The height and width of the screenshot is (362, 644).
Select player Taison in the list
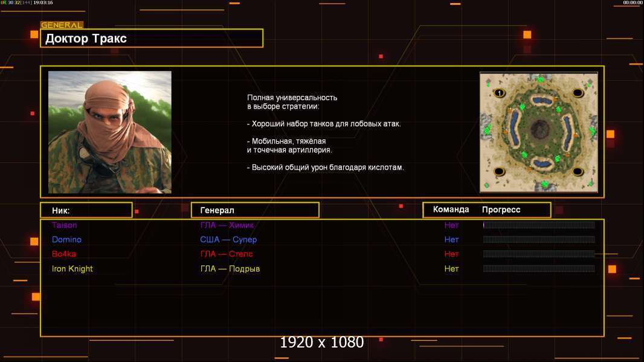point(65,225)
